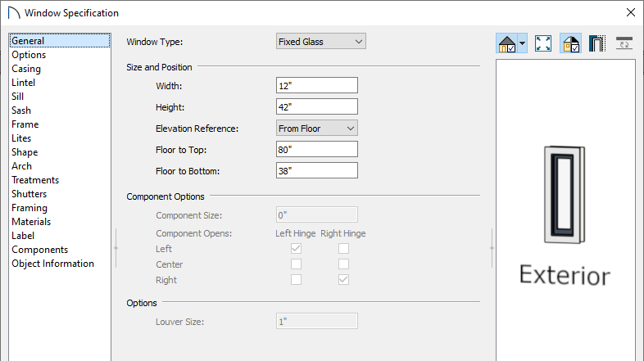
Task: Go to Object Information panel
Action: click(x=52, y=264)
